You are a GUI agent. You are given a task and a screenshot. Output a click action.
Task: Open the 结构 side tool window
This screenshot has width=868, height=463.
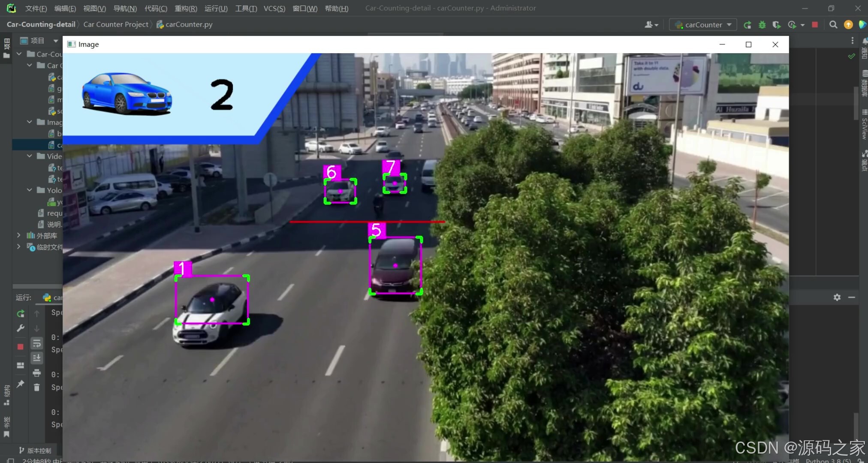point(6,395)
